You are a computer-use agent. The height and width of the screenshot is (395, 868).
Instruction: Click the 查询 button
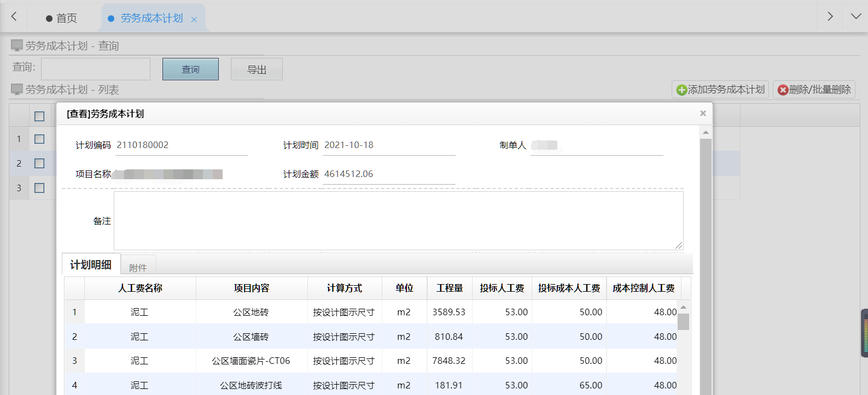click(190, 69)
